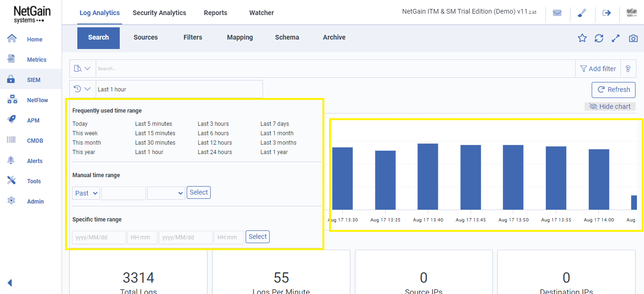
Task: Add page to favorites star icon
Action: click(x=582, y=38)
